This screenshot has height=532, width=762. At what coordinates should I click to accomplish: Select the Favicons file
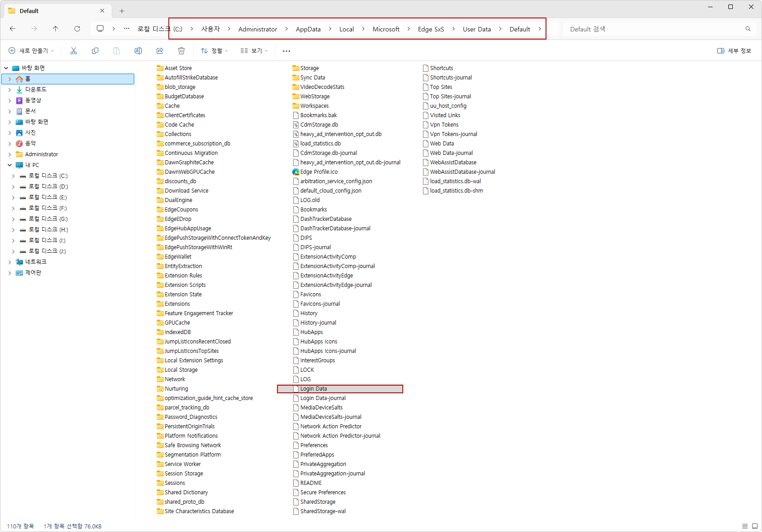307,295
